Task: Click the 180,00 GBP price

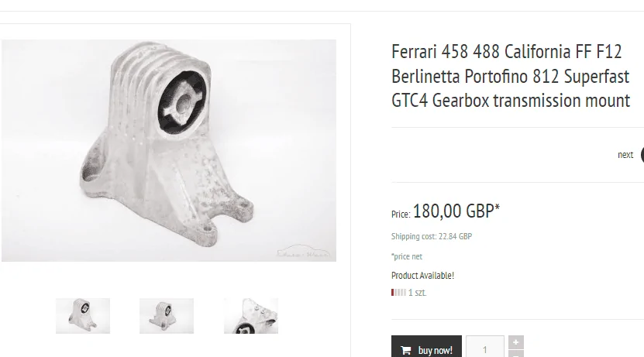Action: 456,211
